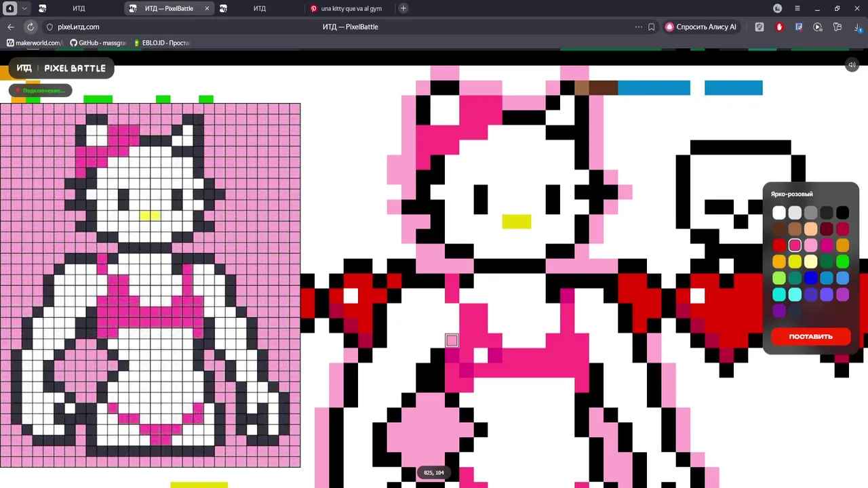The height and width of the screenshot is (488, 868).
Task: Click the pixel.итд.com address field
Action: tap(78, 27)
